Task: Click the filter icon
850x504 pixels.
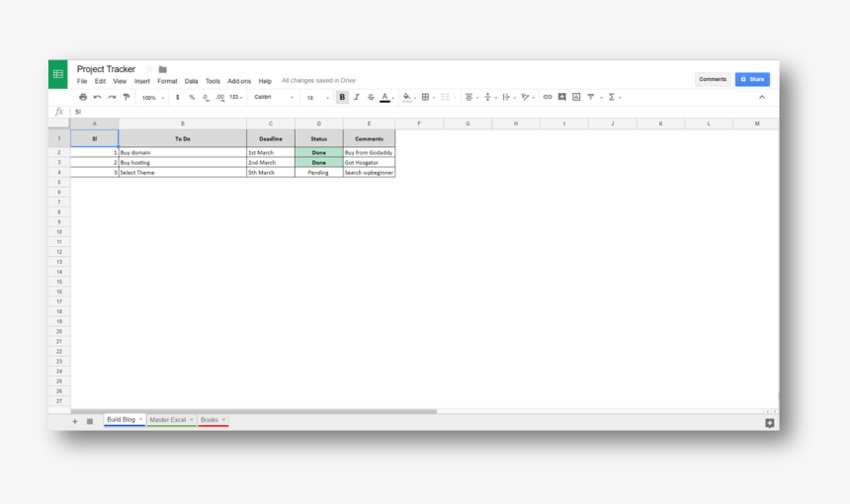Action: (x=591, y=97)
